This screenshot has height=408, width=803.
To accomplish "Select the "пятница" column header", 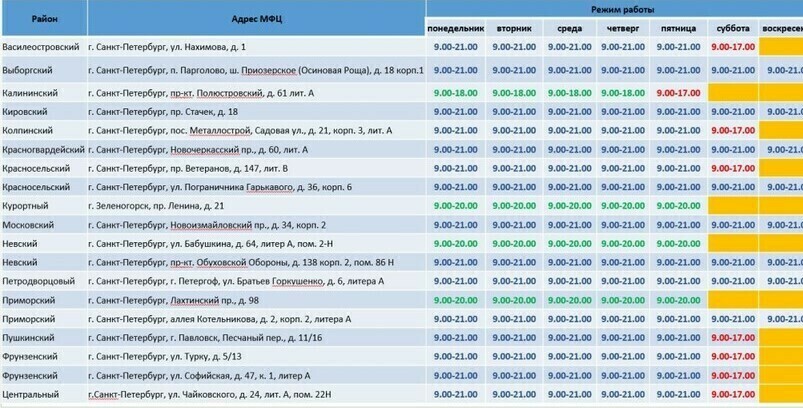I will pyautogui.click(x=678, y=28).
